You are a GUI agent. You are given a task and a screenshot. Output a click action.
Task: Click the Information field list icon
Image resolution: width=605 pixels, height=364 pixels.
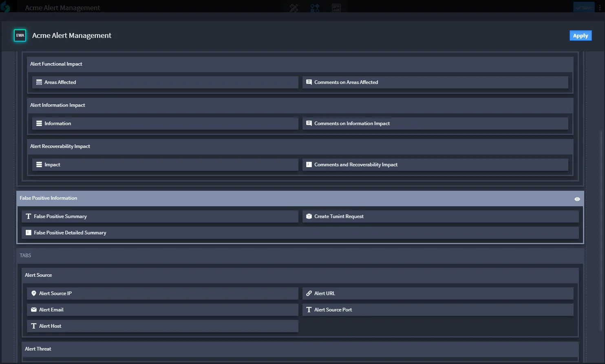(x=39, y=124)
